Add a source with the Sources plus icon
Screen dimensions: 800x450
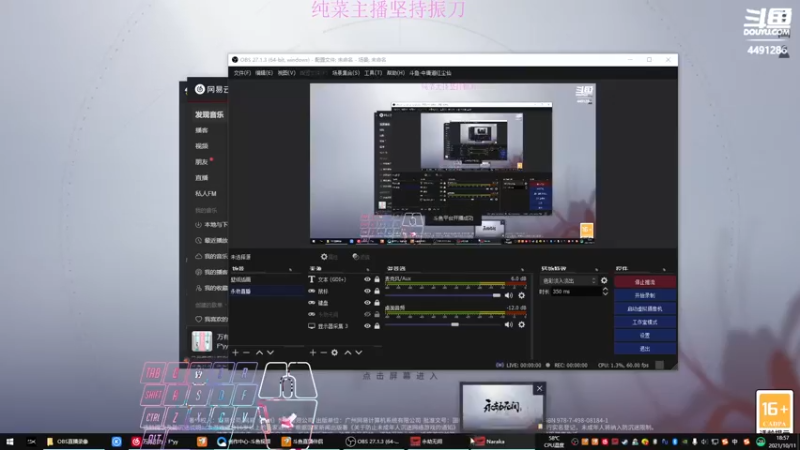point(313,353)
